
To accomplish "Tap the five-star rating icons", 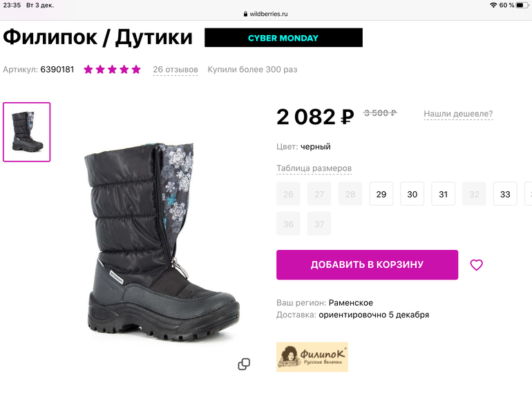I will pyautogui.click(x=113, y=70).
